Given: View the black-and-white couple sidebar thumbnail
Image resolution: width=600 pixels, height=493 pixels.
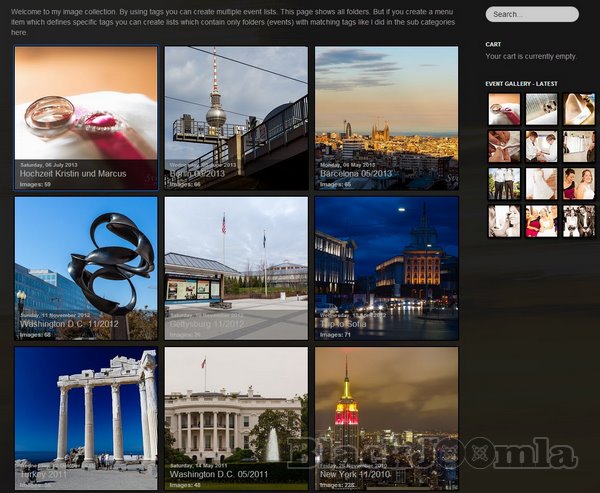Looking at the screenshot, I should (x=578, y=221).
